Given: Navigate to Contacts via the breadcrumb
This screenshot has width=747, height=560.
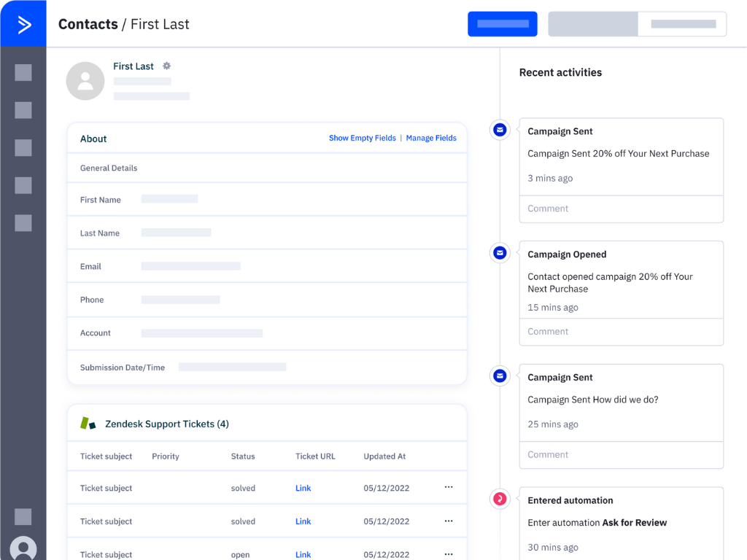Looking at the screenshot, I should (88, 23).
